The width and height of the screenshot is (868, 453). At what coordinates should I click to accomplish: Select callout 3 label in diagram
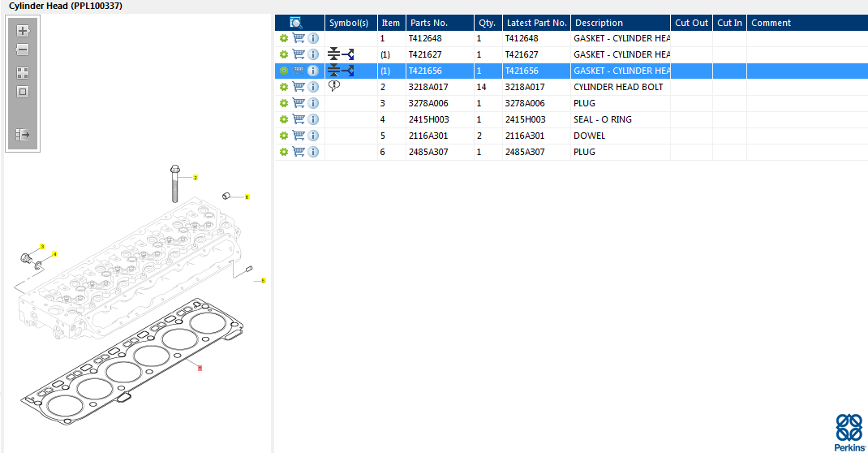pyautogui.click(x=42, y=247)
